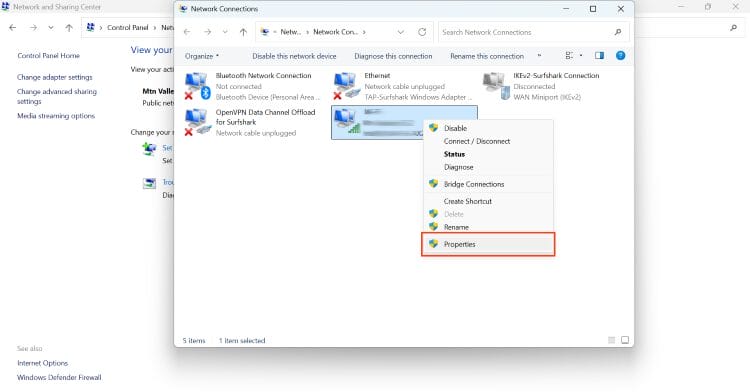The image size is (750, 392).
Task: Open view options dropdown arrow
Action: click(581, 55)
